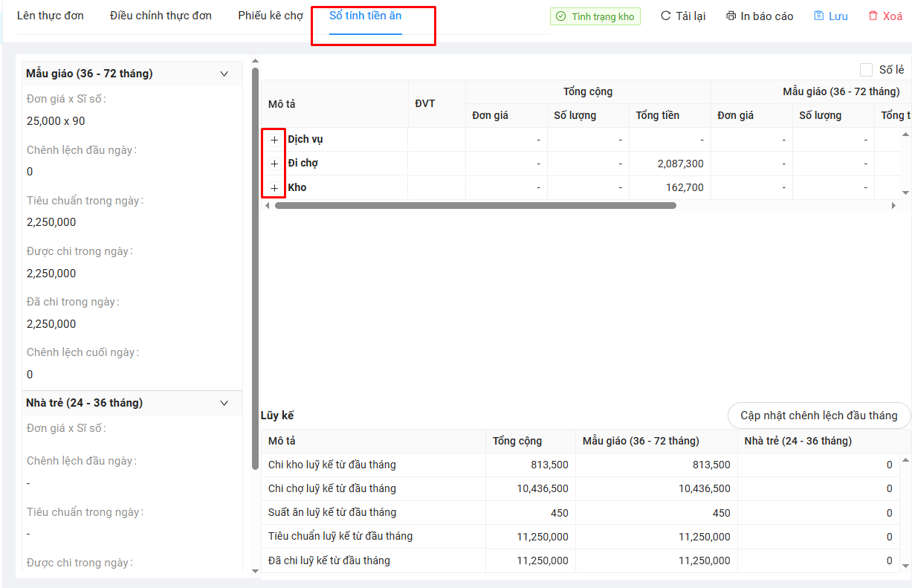Enable the Số lẻ checkbox
The width and height of the screenshot is (912, 588).
[866, 70]
